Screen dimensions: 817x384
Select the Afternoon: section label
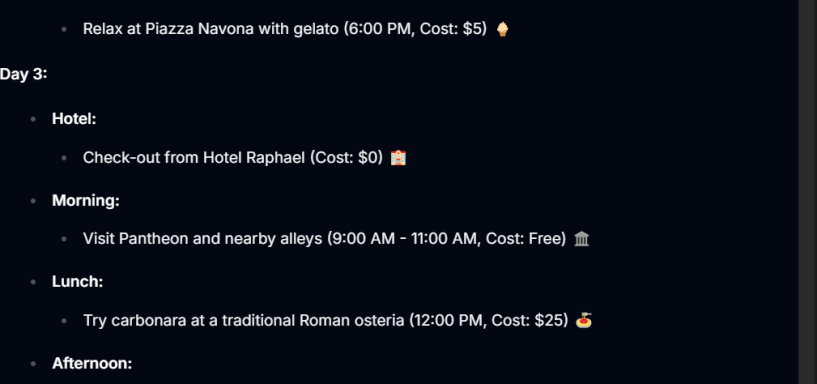pyautogui.click(x=92, y=363)
